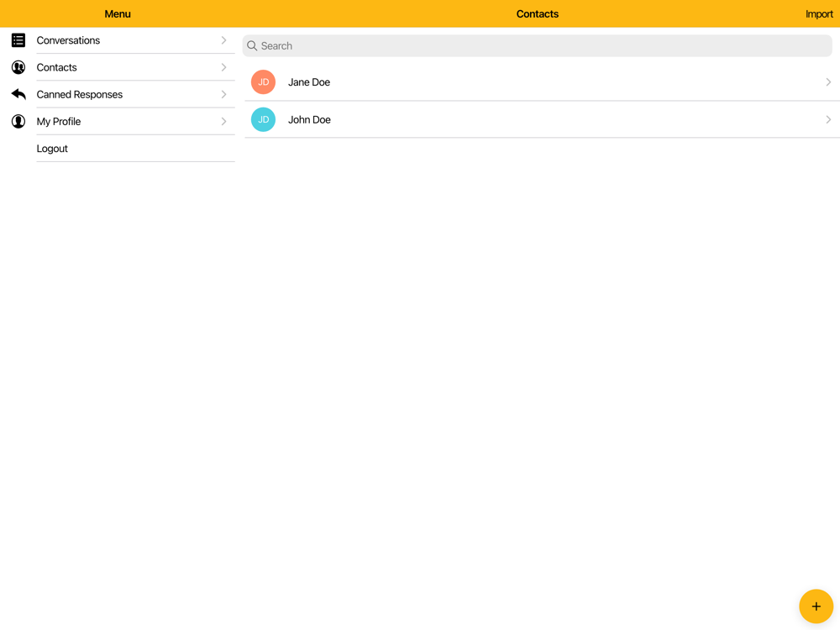
Task: Click the chevron beside My Profile
Action: pos(224,121)
